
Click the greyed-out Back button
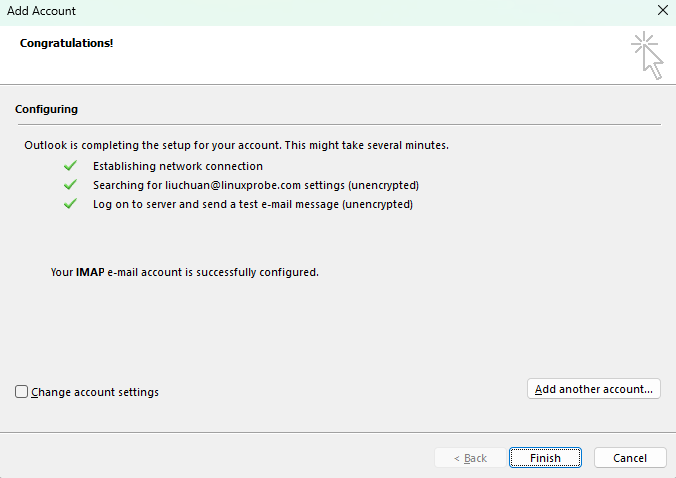470,458
